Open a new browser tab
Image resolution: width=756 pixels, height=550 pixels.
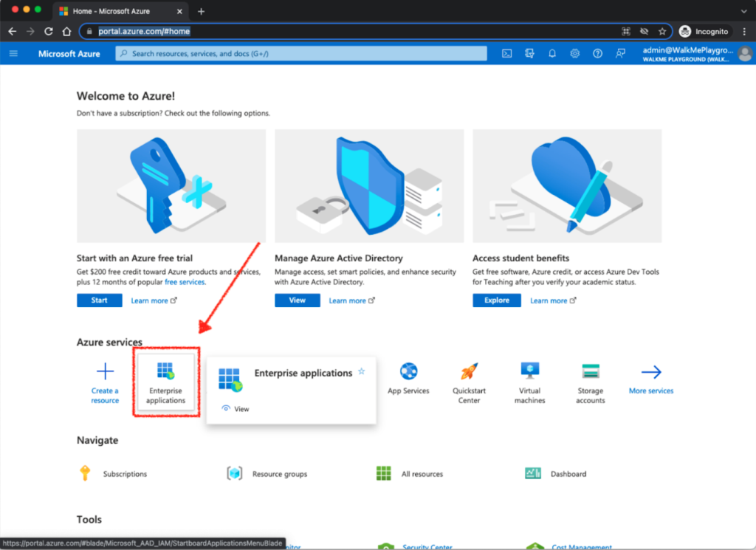click(201, 11)
